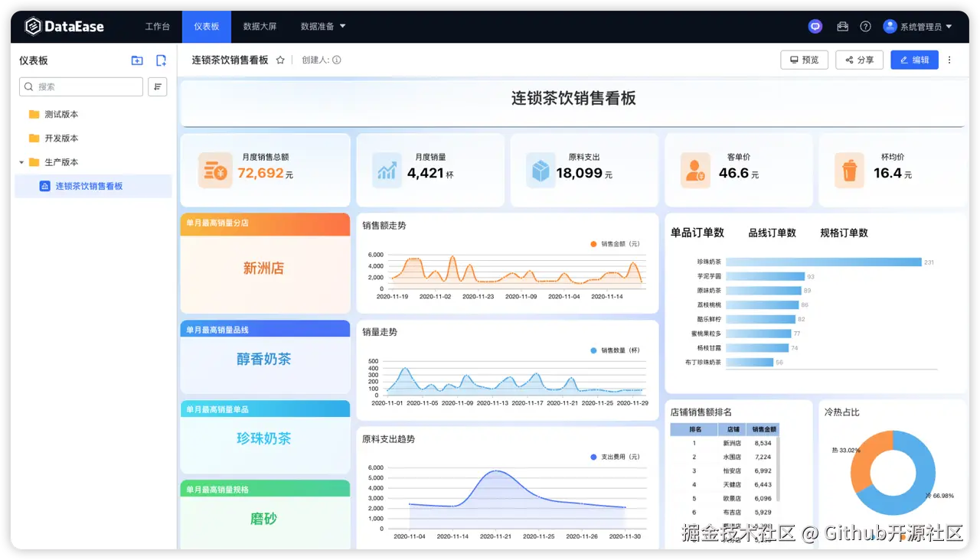This screenshot has width=980, height=560.
Task: Click the DataEase logo
Action: 64,27
